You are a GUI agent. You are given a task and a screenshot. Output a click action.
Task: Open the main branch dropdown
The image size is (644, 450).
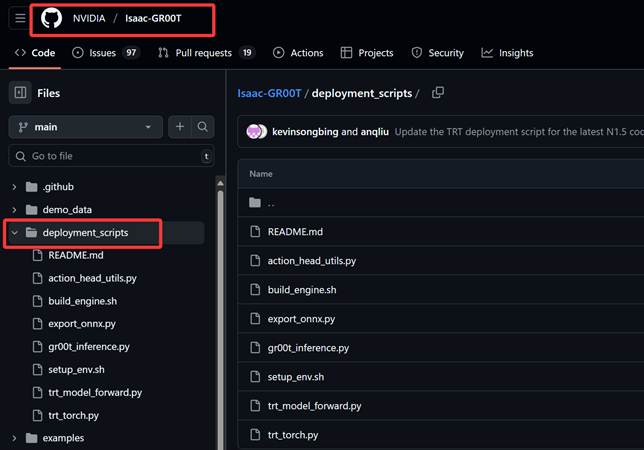pyautogui.click(x=85, y=127)
